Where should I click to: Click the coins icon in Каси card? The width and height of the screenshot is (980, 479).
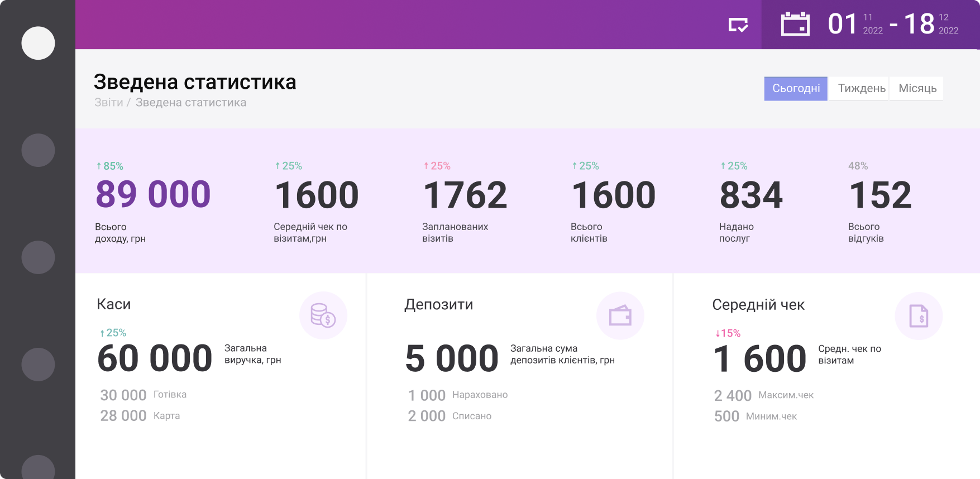coord(323,315)
